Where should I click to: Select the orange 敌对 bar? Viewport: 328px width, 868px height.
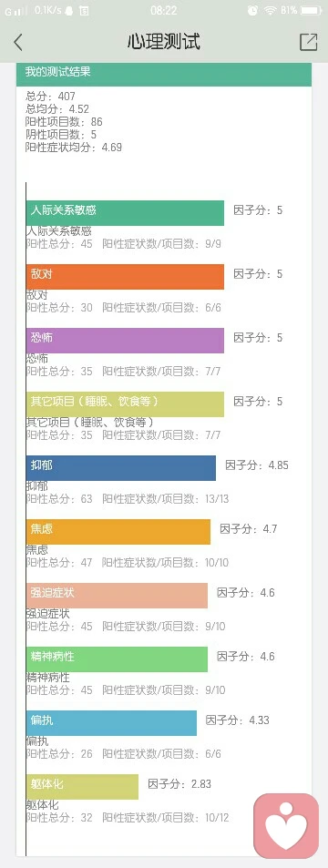click(125, 277)
